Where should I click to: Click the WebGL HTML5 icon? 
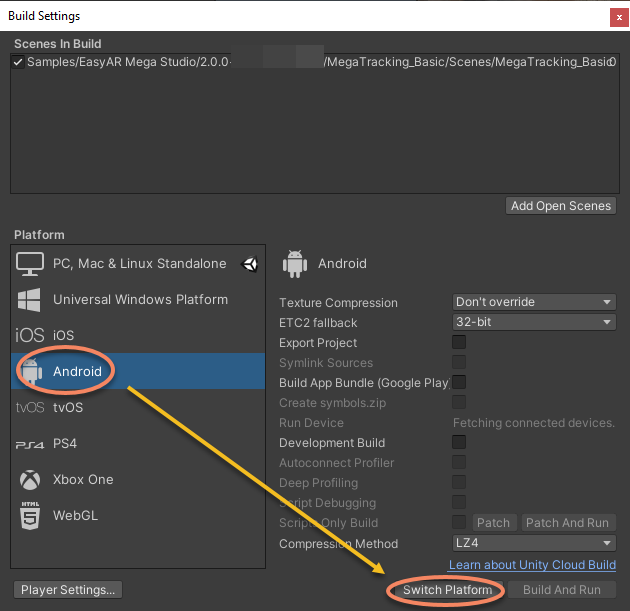pos(30,516)
